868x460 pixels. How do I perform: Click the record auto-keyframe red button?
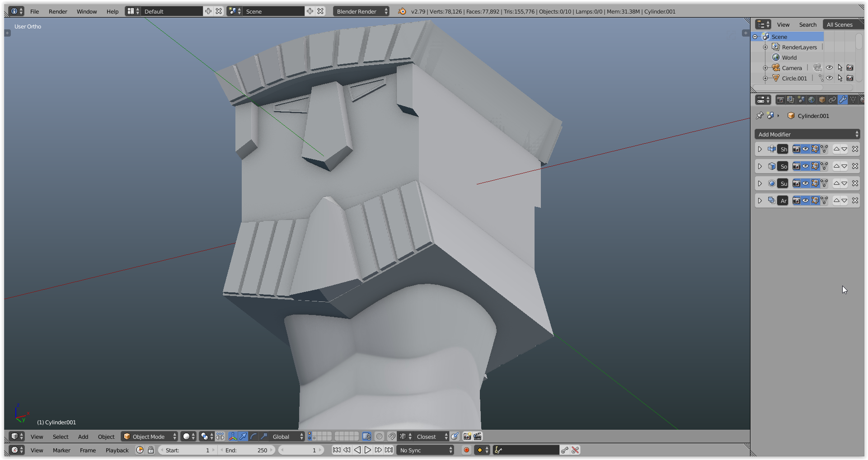(x=466, y=450)
